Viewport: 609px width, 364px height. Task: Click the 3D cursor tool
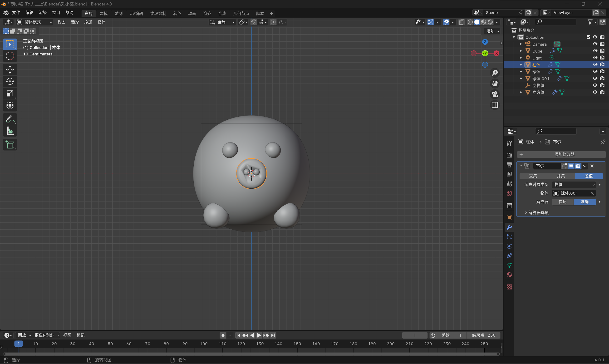(10, 56)
